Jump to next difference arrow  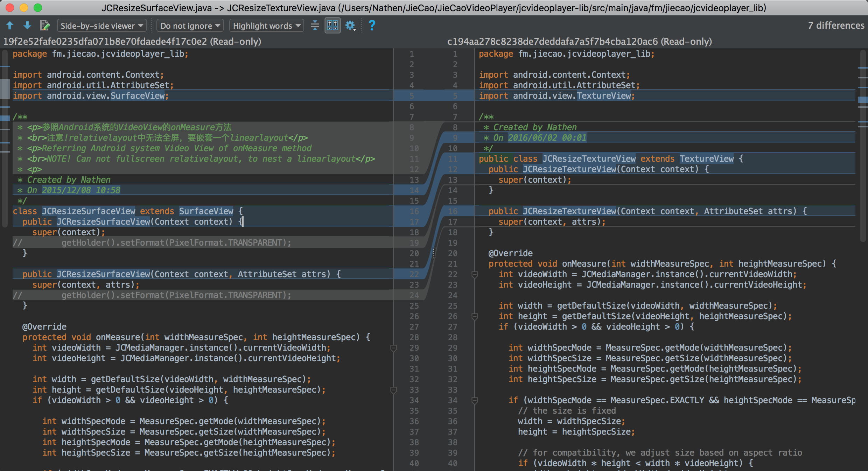(x=27, y=26)
